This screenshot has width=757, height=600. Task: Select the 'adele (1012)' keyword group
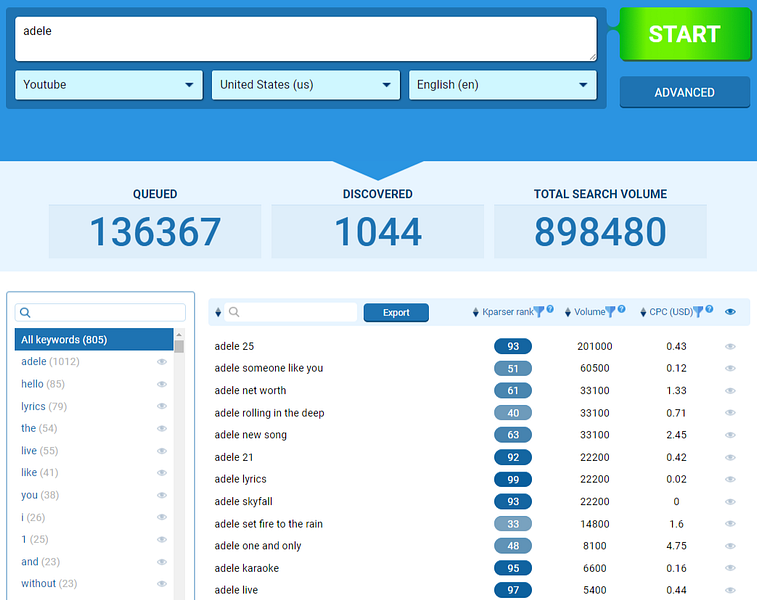[x=50, y=362]
